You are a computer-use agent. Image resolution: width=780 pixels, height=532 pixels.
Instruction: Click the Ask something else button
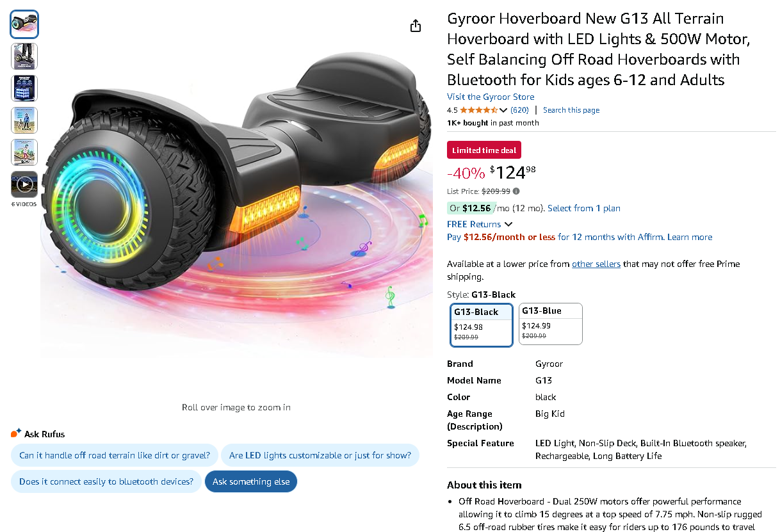click(x=250, y=481)
